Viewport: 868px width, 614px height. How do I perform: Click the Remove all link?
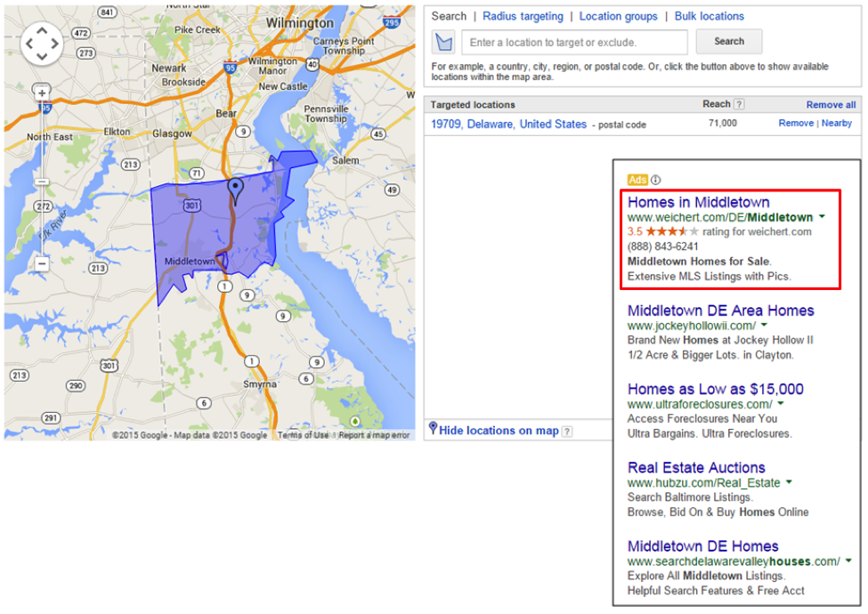point(830,104)
